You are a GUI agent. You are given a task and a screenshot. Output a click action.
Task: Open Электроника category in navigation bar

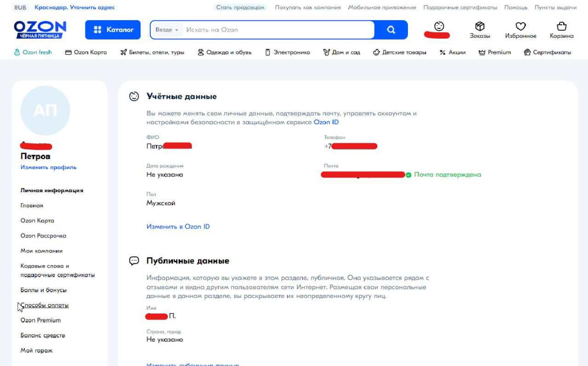tap(288, 52)
